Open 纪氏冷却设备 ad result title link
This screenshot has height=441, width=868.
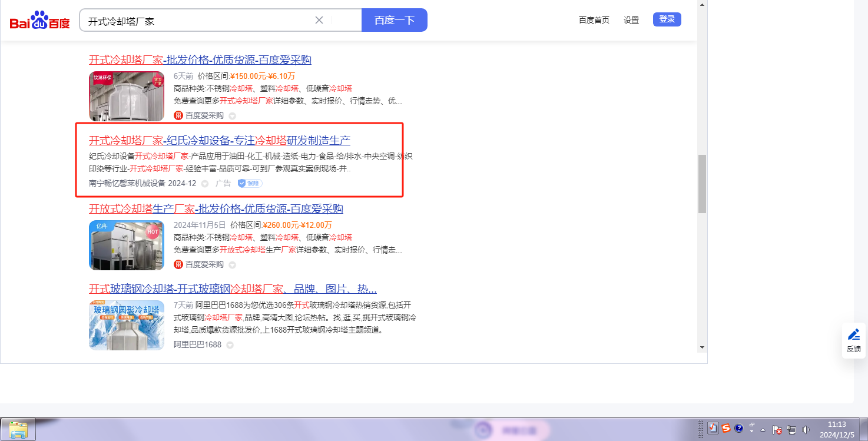(220, 141)
